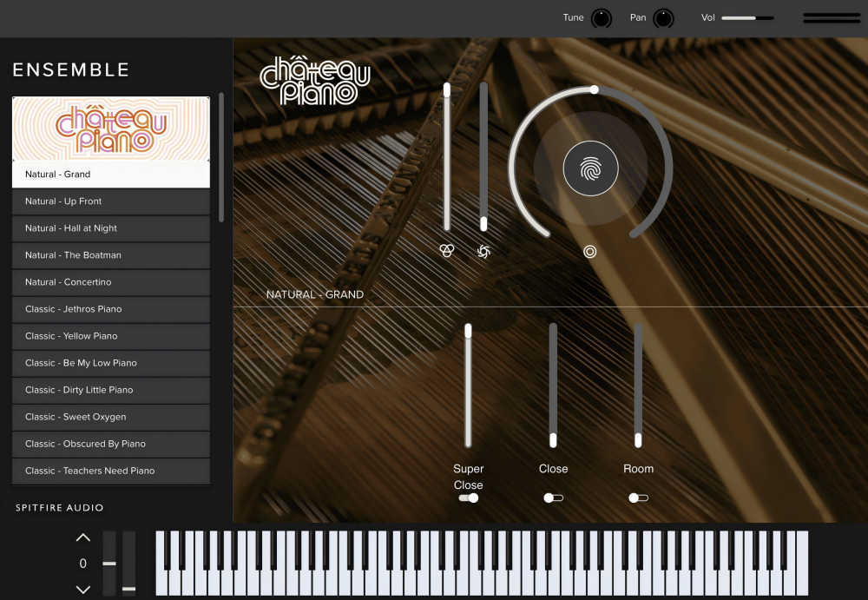Click the fingerprint icon in the big knob
868x600 pixels.
(x=590, y=168)
